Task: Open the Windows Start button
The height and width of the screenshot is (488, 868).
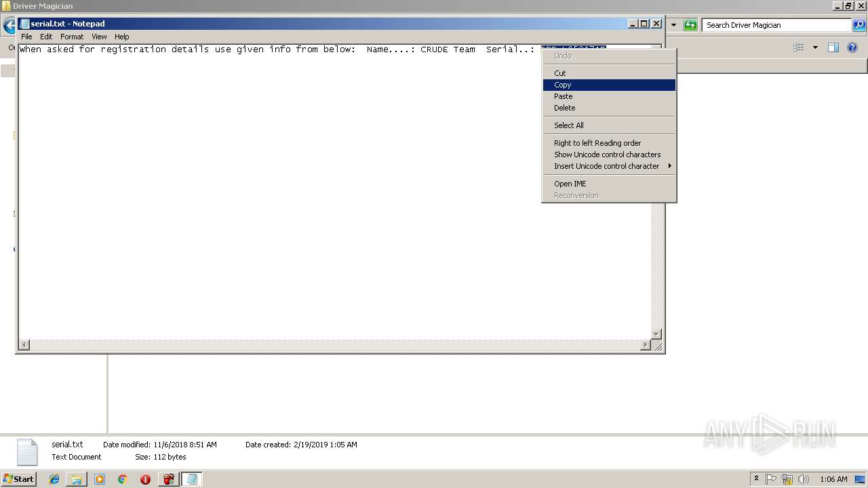Action: coord(19,479)
